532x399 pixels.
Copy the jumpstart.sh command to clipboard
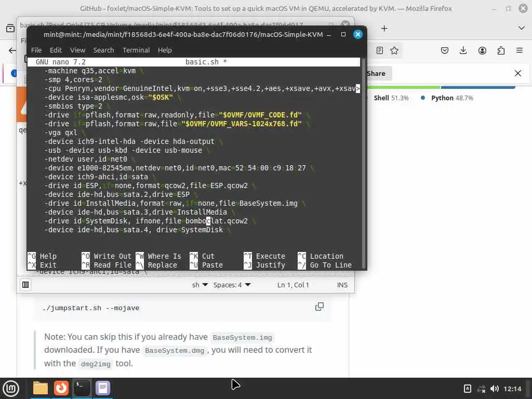320,307
